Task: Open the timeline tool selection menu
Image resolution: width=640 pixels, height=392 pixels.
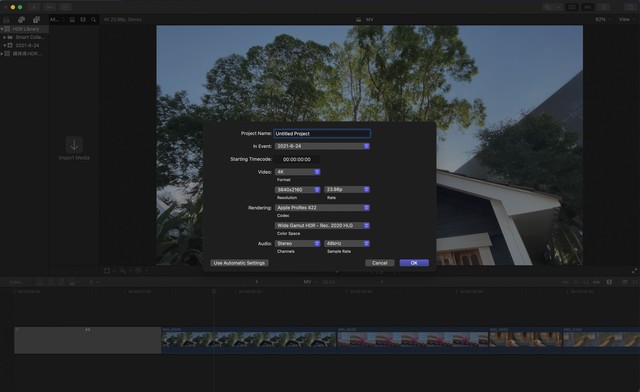Action: pos(93,282)
